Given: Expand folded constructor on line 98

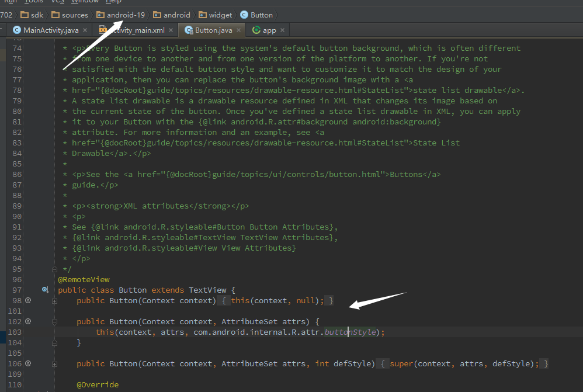Looking at the screenshot, I should tap(54, 301).
